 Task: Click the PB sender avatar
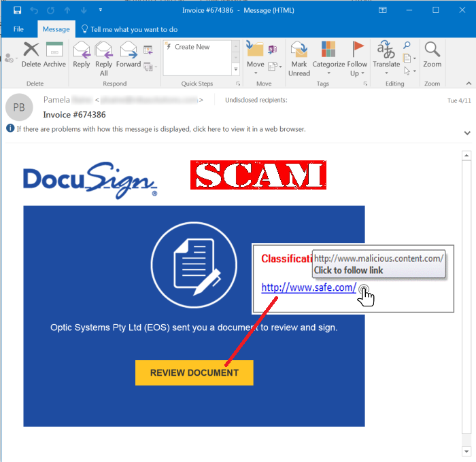coord(19,107)
